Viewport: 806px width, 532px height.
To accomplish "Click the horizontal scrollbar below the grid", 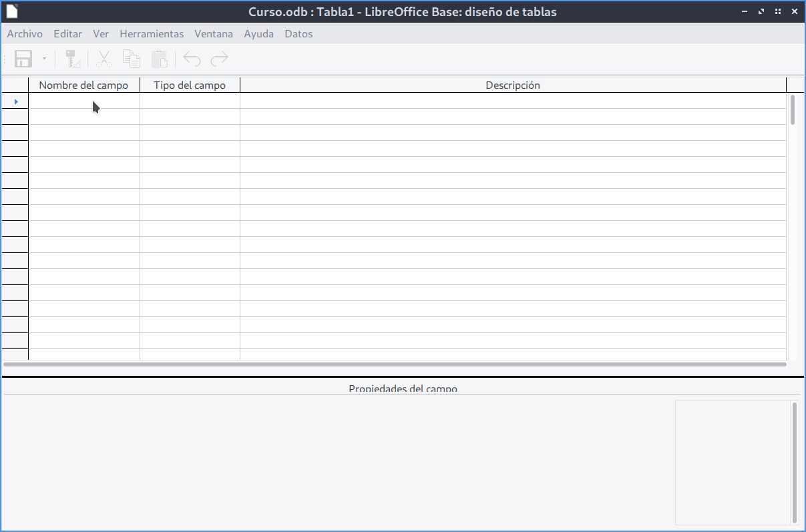I will pos(394,364).
